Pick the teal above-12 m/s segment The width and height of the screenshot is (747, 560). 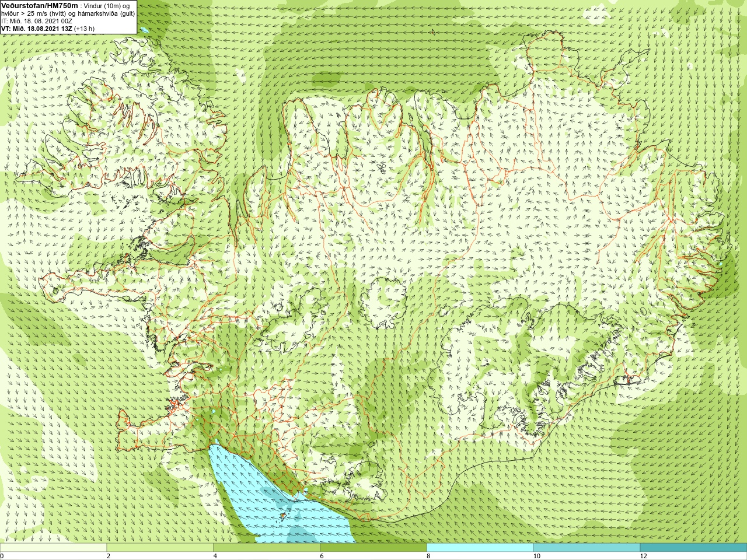(693, 548)
